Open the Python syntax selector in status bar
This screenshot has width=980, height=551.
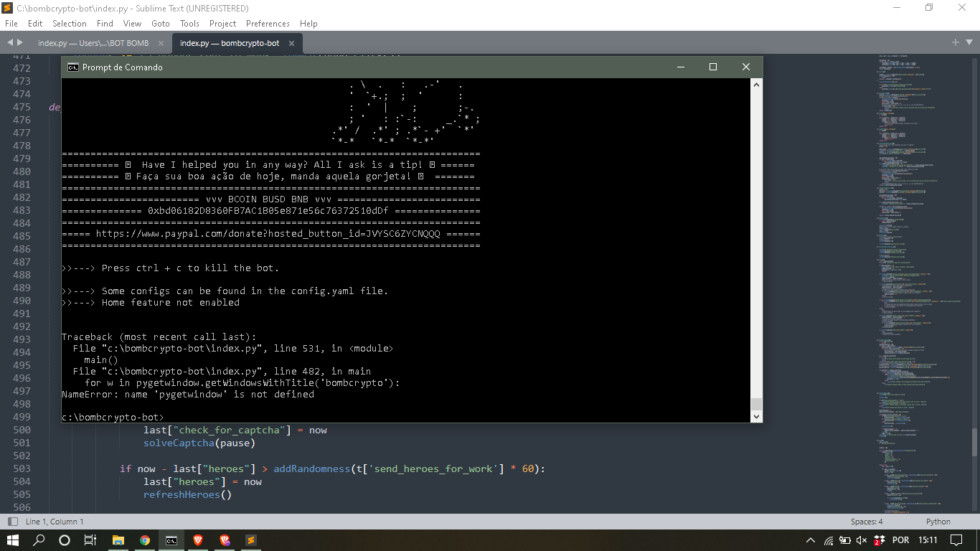click(938, 522)
